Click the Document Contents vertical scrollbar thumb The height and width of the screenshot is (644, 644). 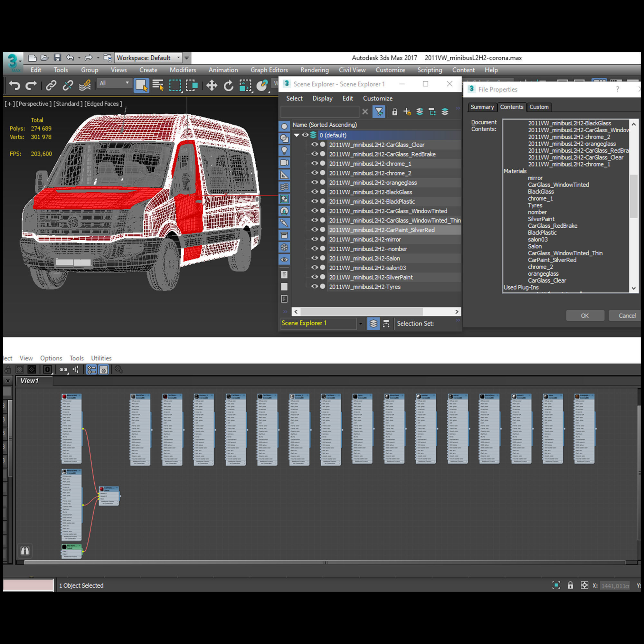point(634,196)
